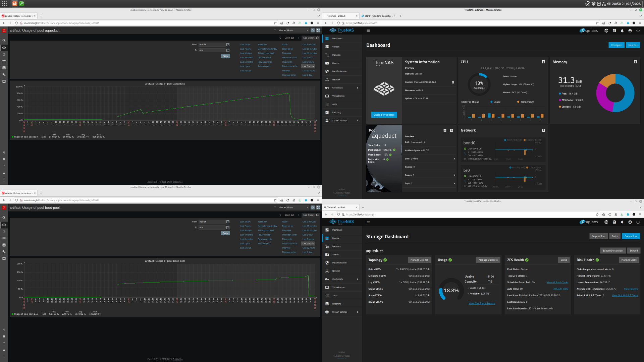Open Memory reports chart icon on Dashboard
The height and width of the screenshot is (362, 644).
[635, 62]
